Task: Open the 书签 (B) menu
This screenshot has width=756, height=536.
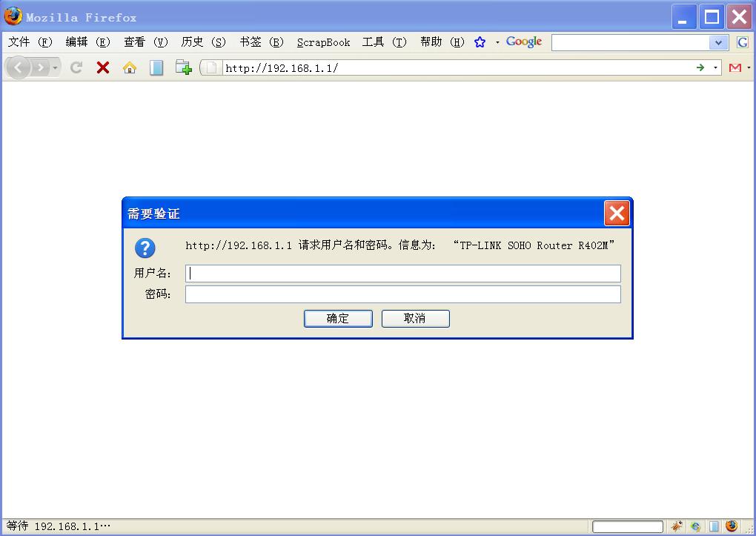Action: tap(262, 42)
